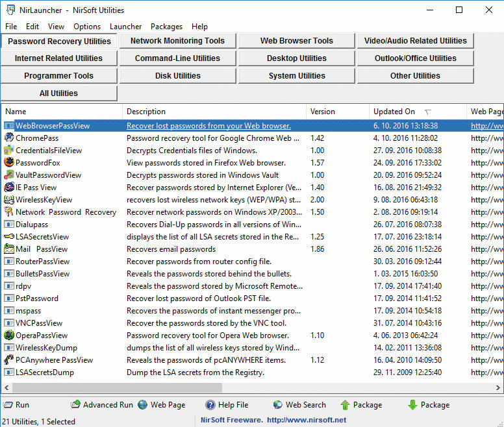The image size is (504, 427).
Task: Sort list by Description column header
Action: [214, 112]
